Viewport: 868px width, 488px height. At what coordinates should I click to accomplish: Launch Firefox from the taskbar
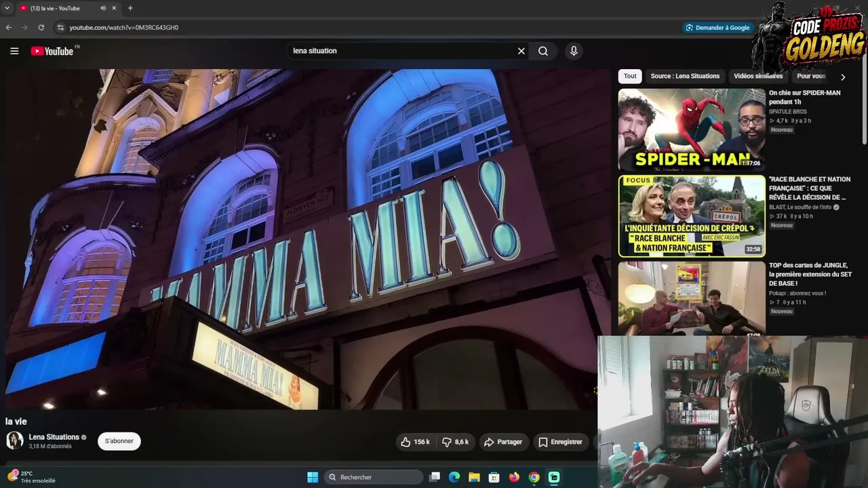(514, 477)
